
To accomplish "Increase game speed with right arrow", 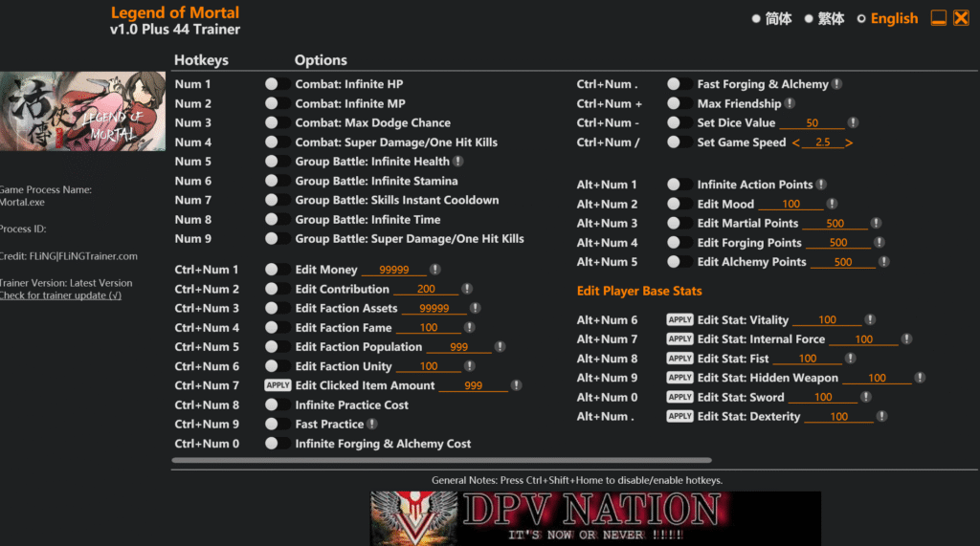I will [x=848, y=142].
